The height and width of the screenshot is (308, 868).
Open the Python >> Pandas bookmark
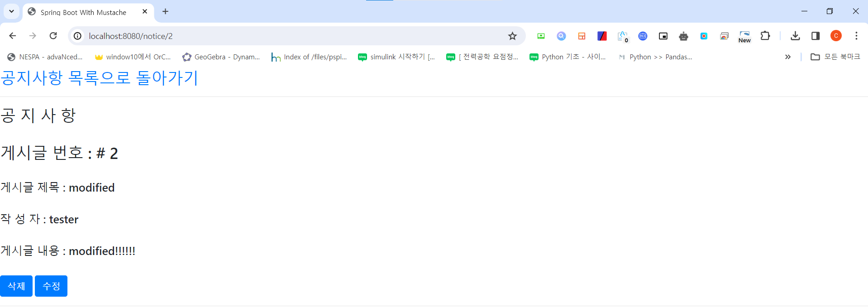coord(655,57)
